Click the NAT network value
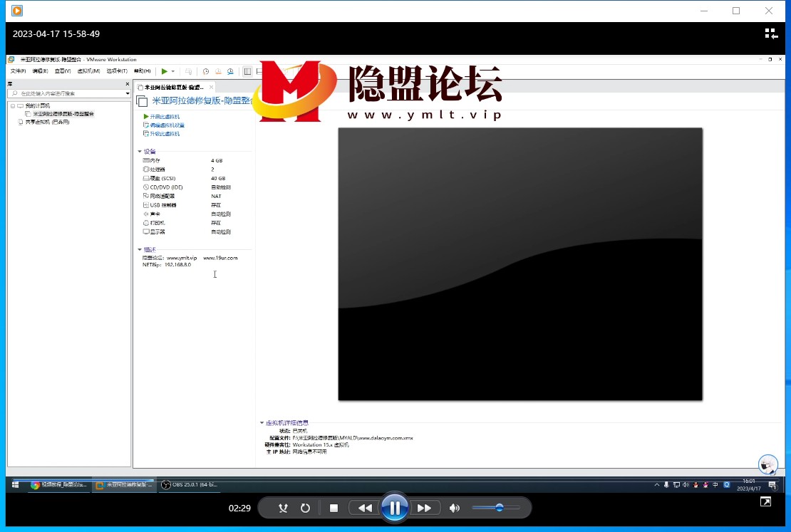Screen dimensions: 791x532 [216, 196]
